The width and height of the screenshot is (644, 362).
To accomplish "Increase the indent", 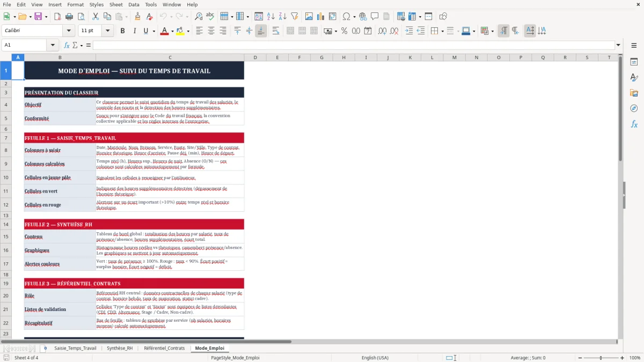I will click(409, 31).
